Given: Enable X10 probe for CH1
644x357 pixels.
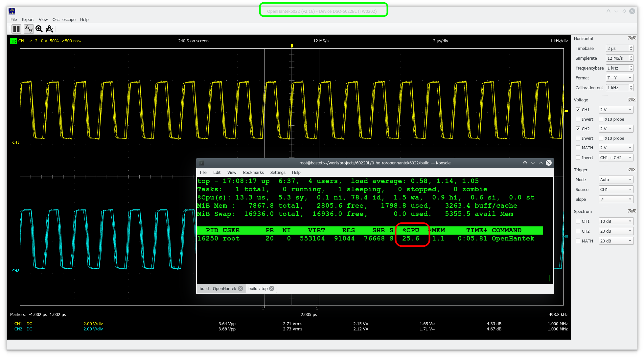Looking at the screenshot, I should click(601, 119).
